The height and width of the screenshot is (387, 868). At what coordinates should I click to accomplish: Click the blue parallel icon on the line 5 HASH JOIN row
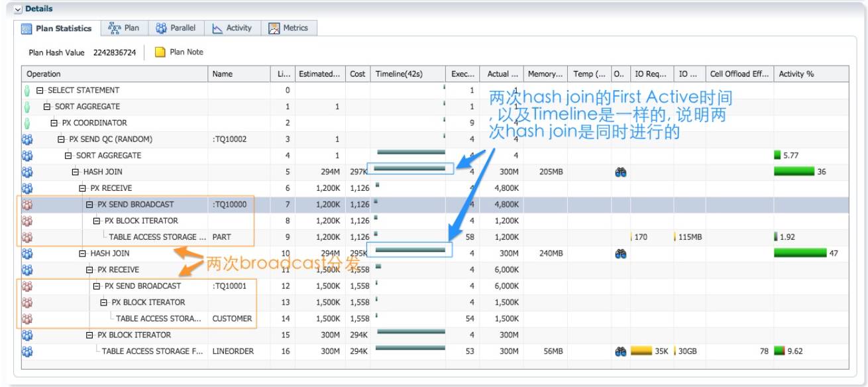coord(27,172)
